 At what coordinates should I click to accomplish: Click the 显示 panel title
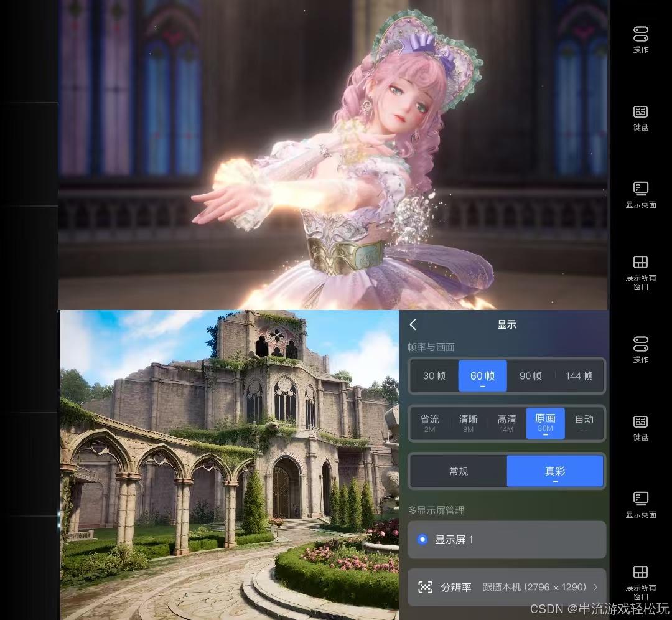pos(506,324)
